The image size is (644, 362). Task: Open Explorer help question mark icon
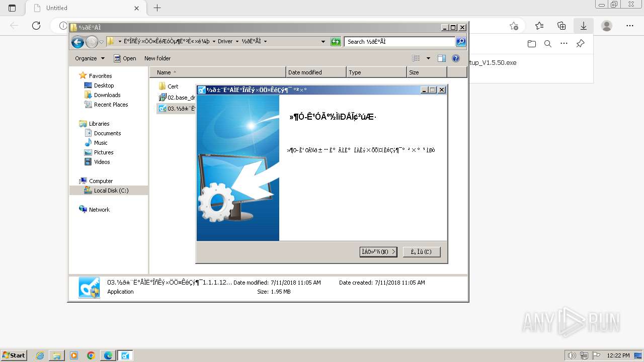[456, 58]
